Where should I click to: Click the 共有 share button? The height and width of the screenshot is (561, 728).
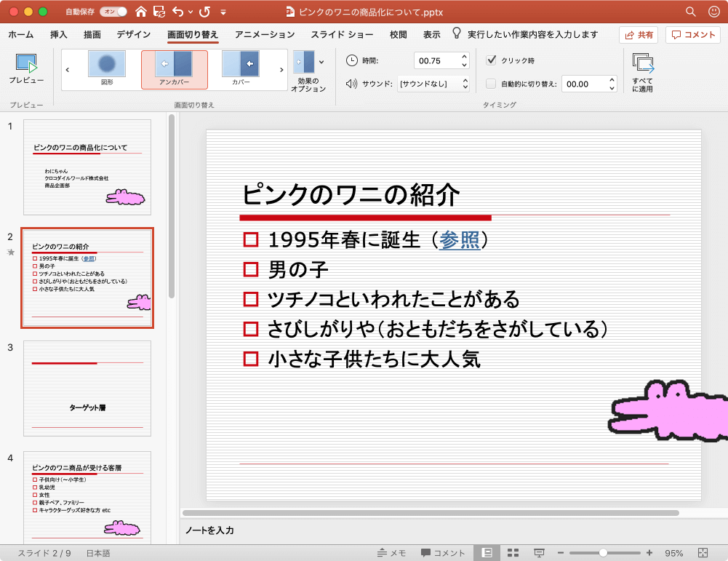point(639,35)
